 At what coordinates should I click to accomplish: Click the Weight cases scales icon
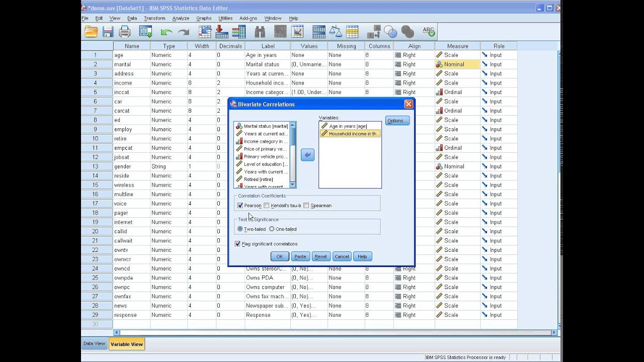click(x=335, y=32)
